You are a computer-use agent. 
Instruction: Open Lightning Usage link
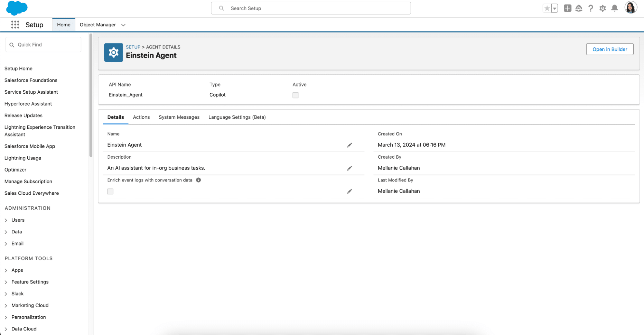coord(23,158)
